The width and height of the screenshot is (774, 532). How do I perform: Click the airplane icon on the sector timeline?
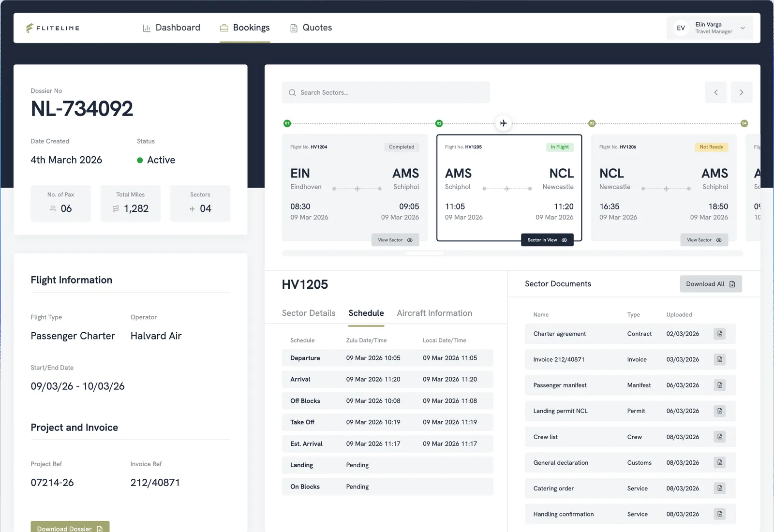[x=504, y=123]
